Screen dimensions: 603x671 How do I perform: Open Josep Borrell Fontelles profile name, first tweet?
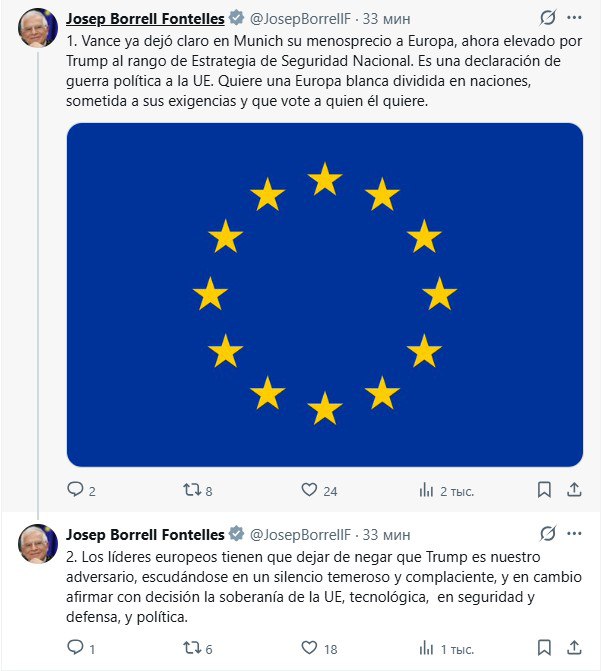coord(144,18)
